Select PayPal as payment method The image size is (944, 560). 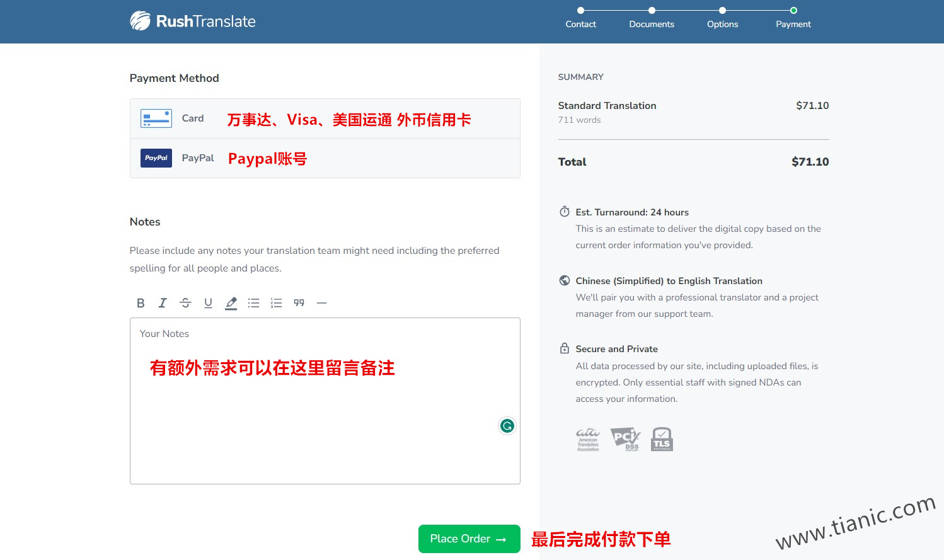(x=325, y=158)
